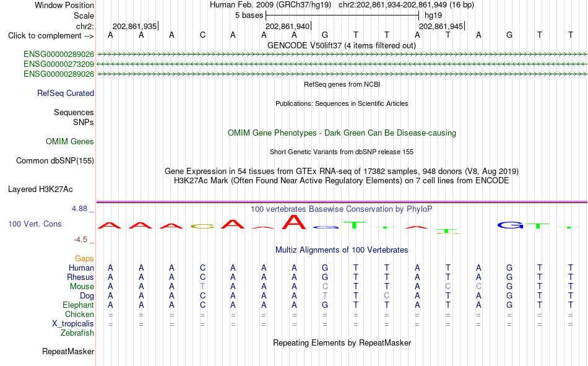Click the H3K27Ac Mark ENCODE title line
Viewport: 588px width, 366px height.
pyautogui.click(x=342, y=181)
